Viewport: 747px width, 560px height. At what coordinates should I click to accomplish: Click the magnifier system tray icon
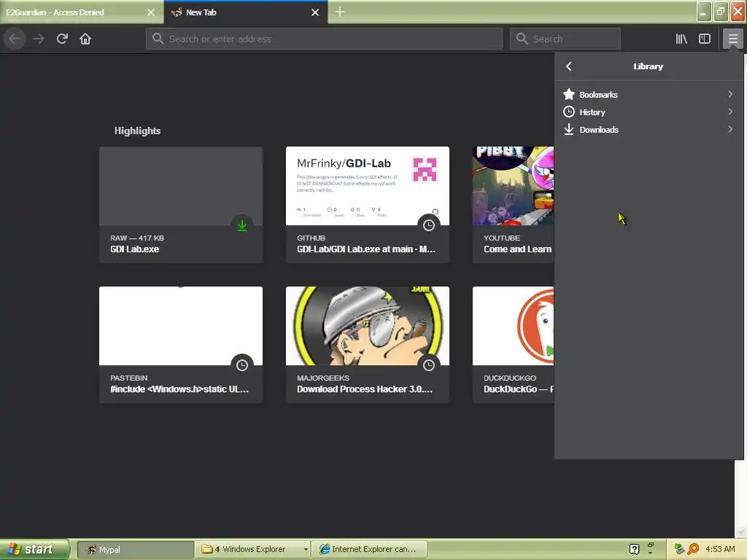[x=693, y=549]
